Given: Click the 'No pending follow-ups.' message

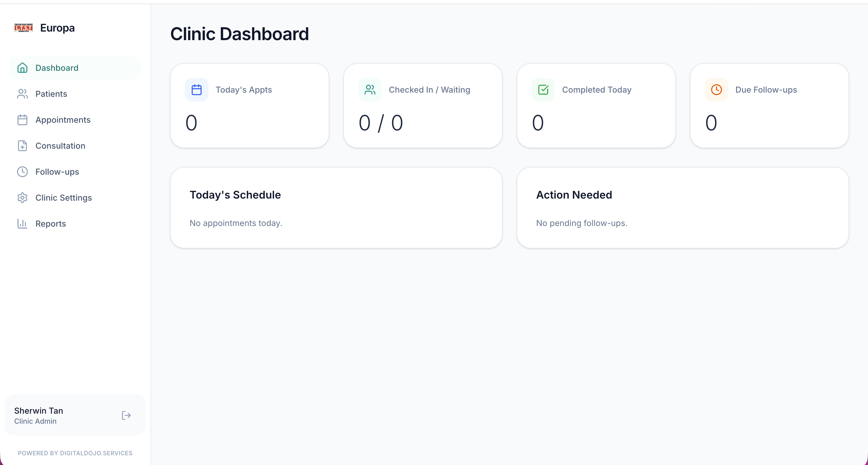Looking at the screenshot, I should [582, 223].
